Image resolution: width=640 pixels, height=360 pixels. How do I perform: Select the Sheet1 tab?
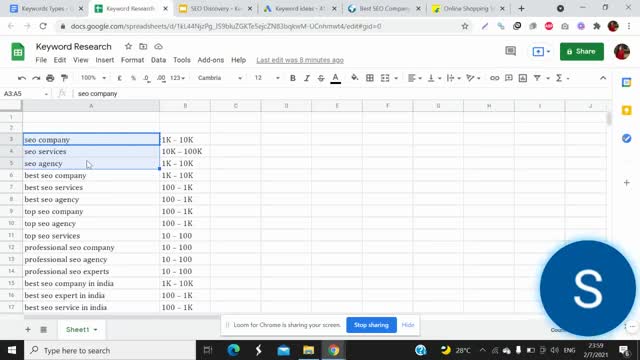pos(81,329)
